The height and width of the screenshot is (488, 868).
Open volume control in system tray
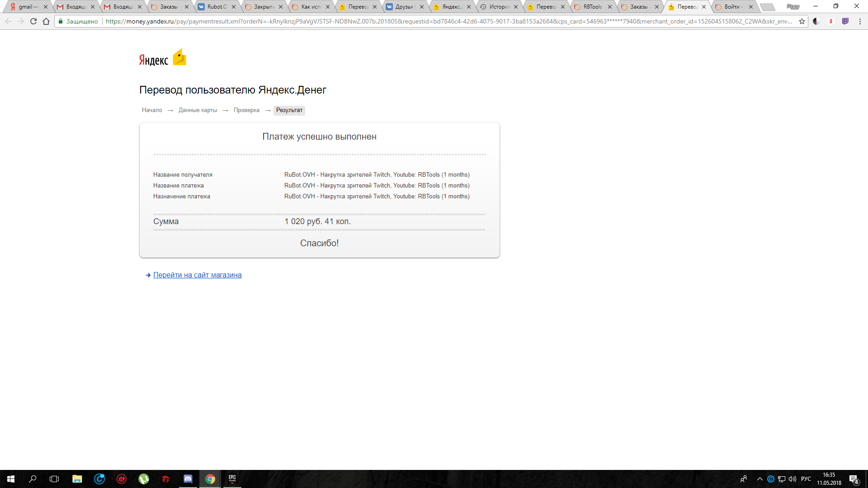[x=793, y=479]
